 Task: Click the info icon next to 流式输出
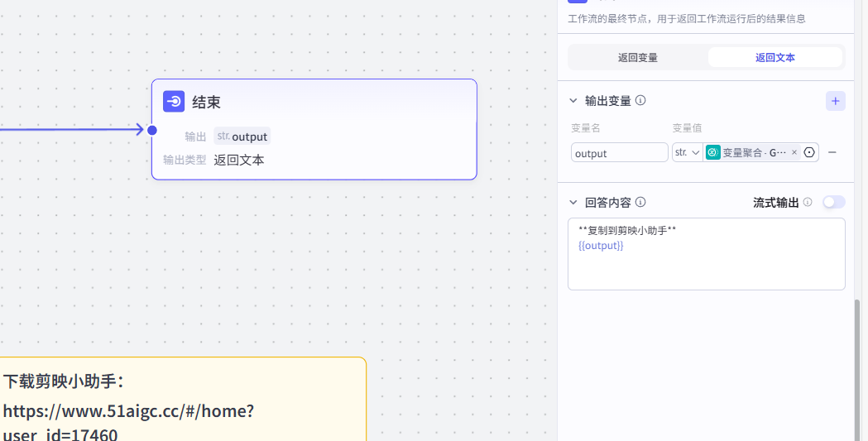(808, 202)
